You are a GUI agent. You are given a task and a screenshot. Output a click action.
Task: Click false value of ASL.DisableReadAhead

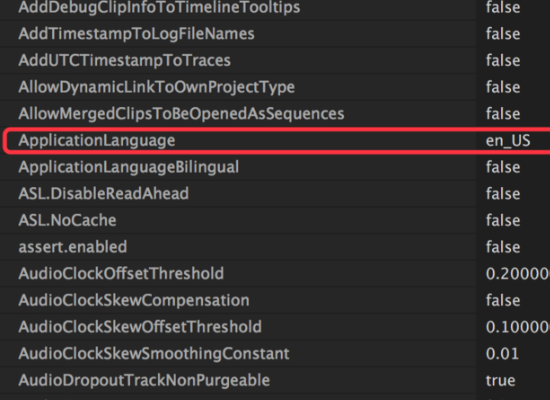coord(503,194)
